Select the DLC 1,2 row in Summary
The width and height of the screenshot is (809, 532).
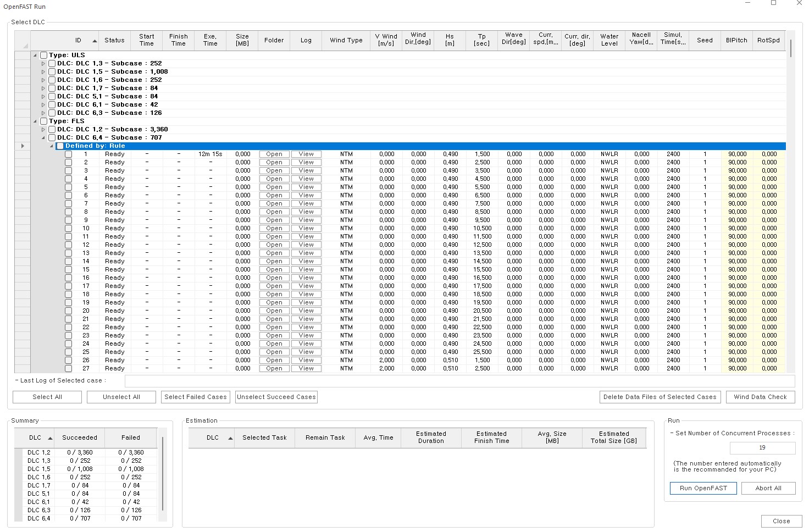click(x=86, y=453)
